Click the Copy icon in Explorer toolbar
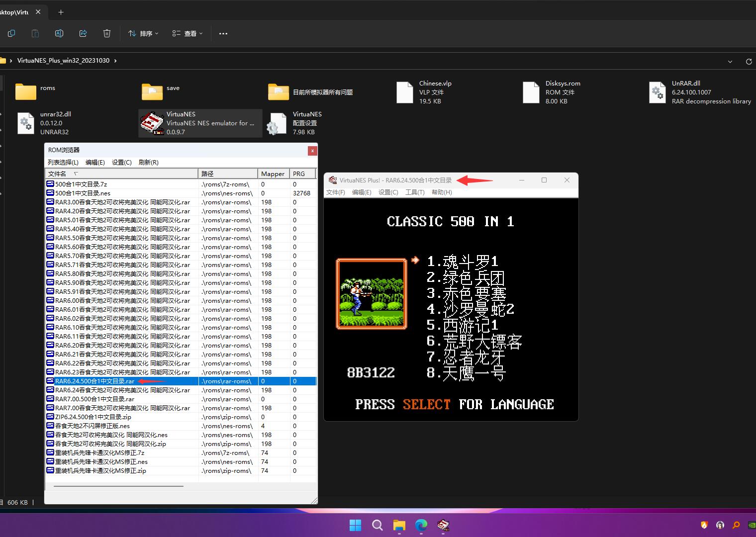The height and width of the screenshot is (537, 756). point(11,33)
